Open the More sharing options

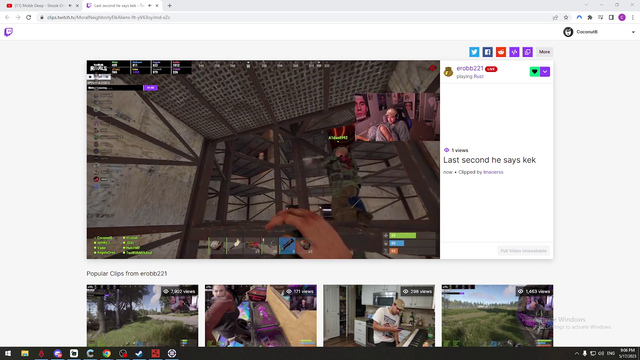click(x=544, y=52)
